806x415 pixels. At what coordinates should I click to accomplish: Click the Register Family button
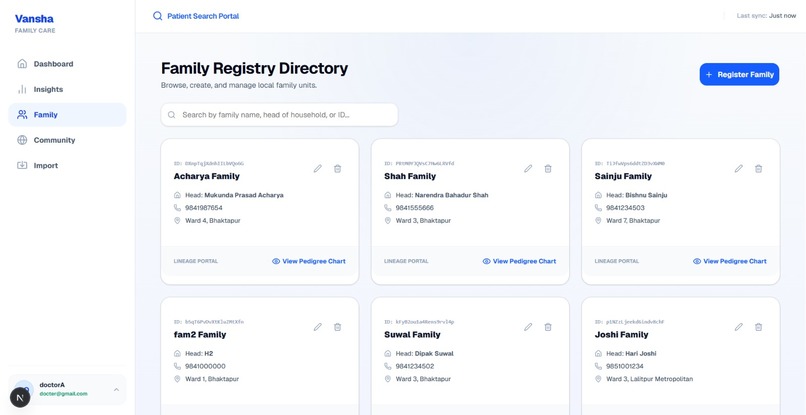[739, 75]
